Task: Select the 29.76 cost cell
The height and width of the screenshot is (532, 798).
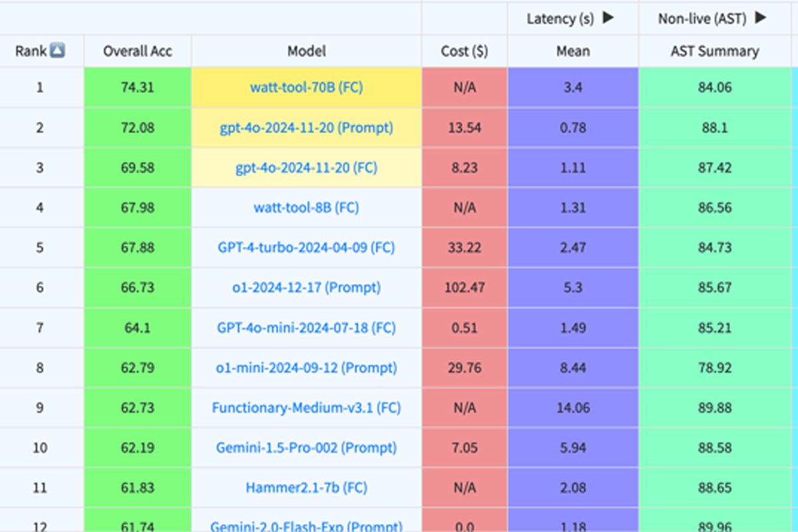Action: [x=465, y=367]
